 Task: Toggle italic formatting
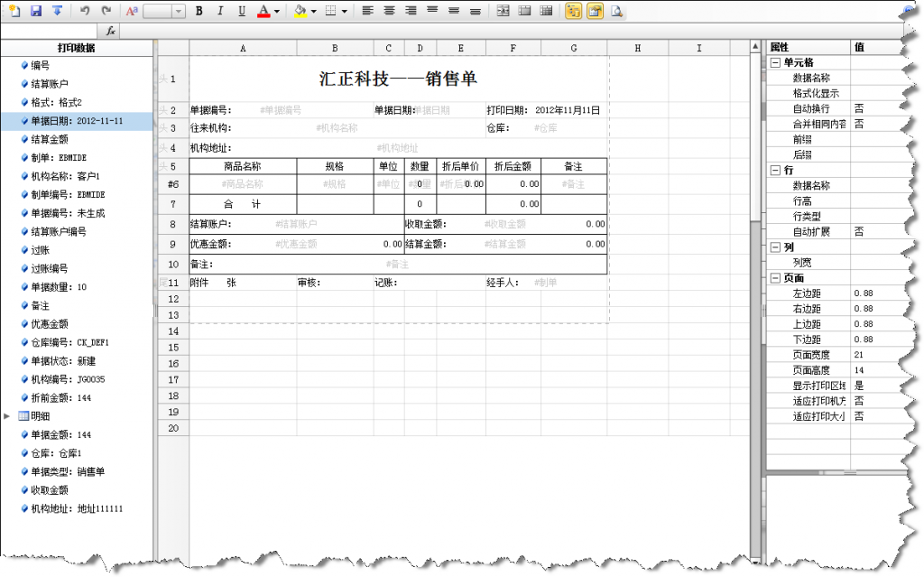click(220, 11)
